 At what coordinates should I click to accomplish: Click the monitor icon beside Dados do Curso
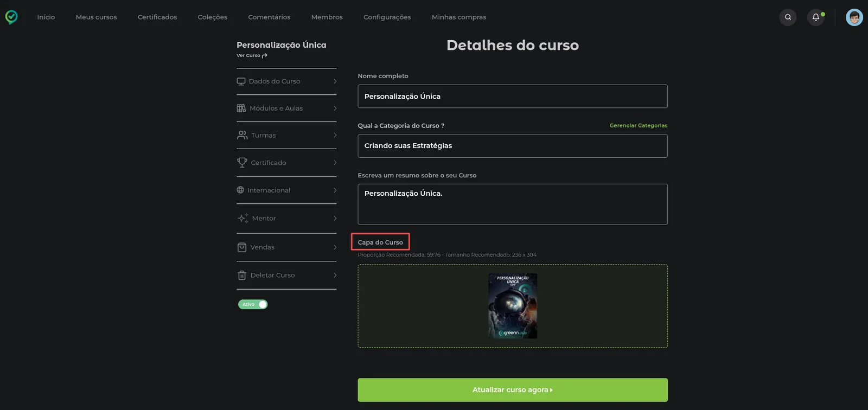coord(241,81)
